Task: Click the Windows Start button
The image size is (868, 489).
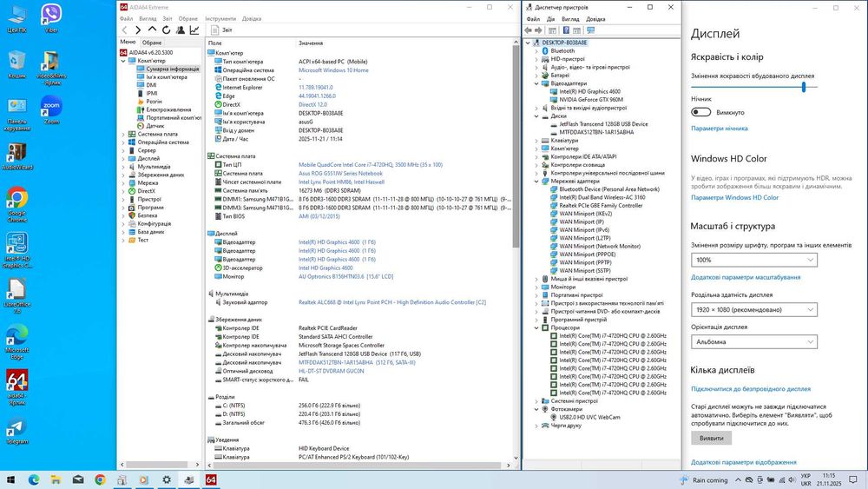Action: [x=10, y=479]
